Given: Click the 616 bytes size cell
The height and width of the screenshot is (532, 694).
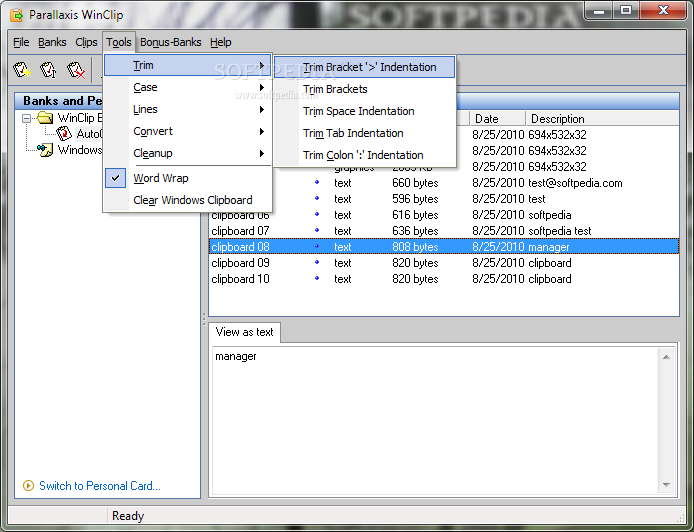Looking at the screenshot, I should pyautogui.click(x=415, y=215).
